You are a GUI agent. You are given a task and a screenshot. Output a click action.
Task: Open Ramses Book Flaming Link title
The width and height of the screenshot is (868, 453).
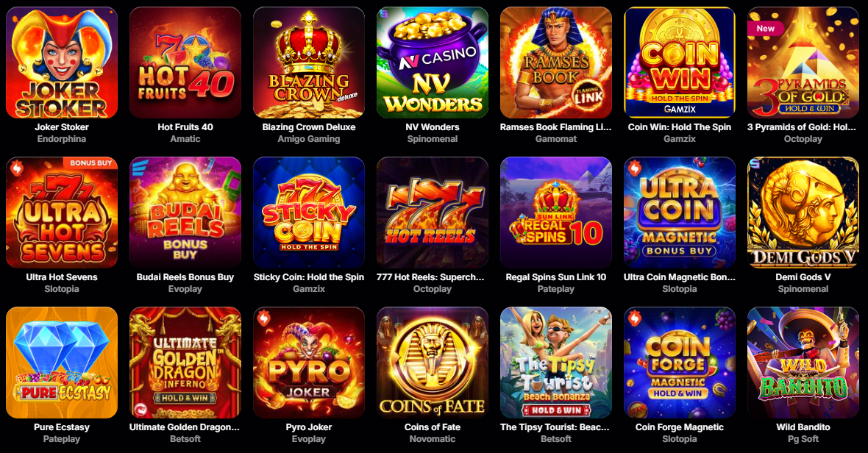[x=556, y=127]
